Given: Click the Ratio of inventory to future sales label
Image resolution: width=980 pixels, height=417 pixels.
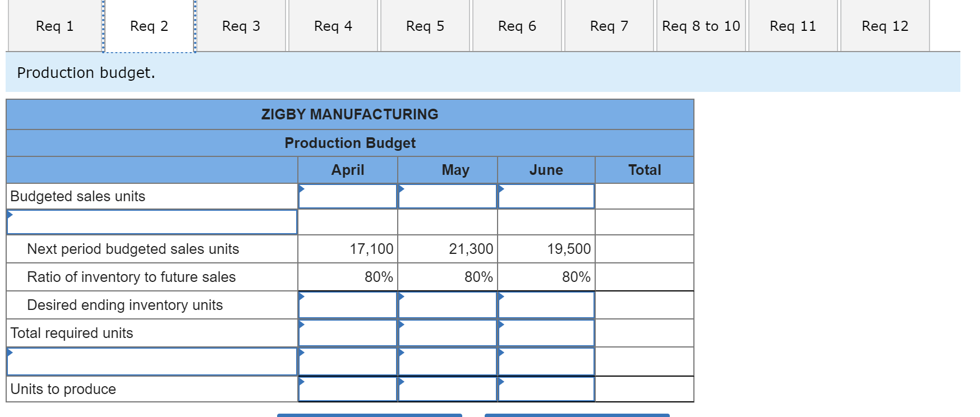Looking at the screenshot, I should [x=131, y=277].
